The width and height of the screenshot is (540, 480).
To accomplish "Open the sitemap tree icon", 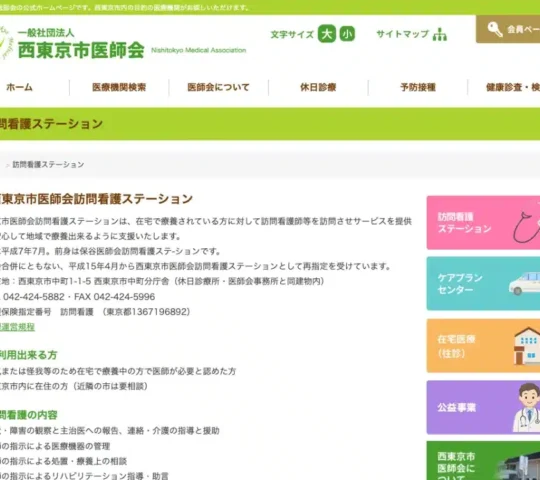I will [x=440, y=34].
